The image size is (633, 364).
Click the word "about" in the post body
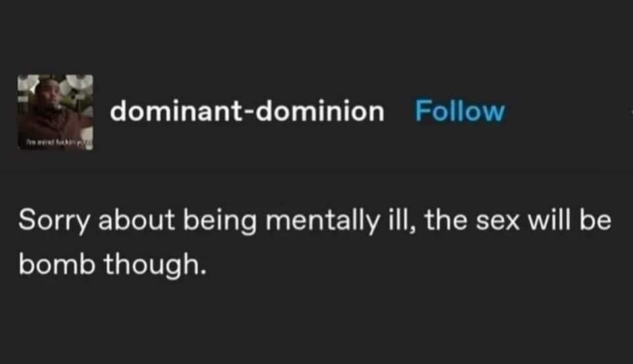(136, 220)
